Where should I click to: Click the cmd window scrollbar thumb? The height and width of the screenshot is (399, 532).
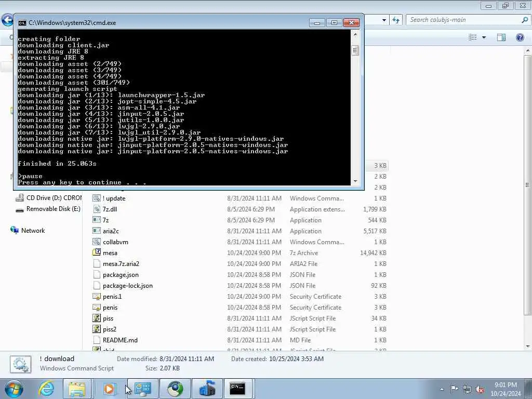pos(355,50)
